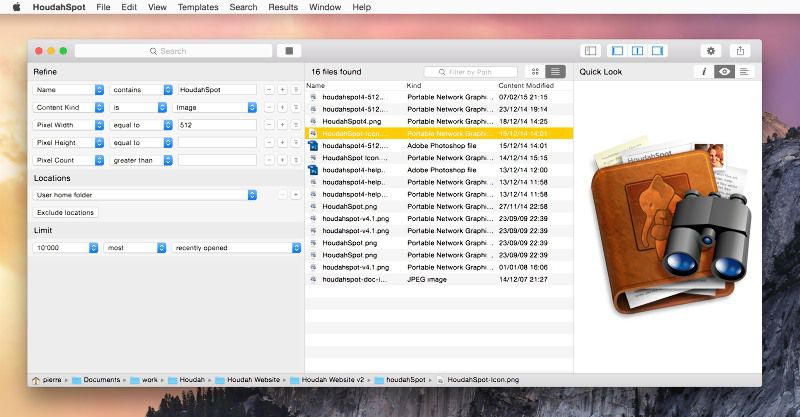Toggle the right pane visibility
Screen dimensions: 800x417
coord(658,51)
